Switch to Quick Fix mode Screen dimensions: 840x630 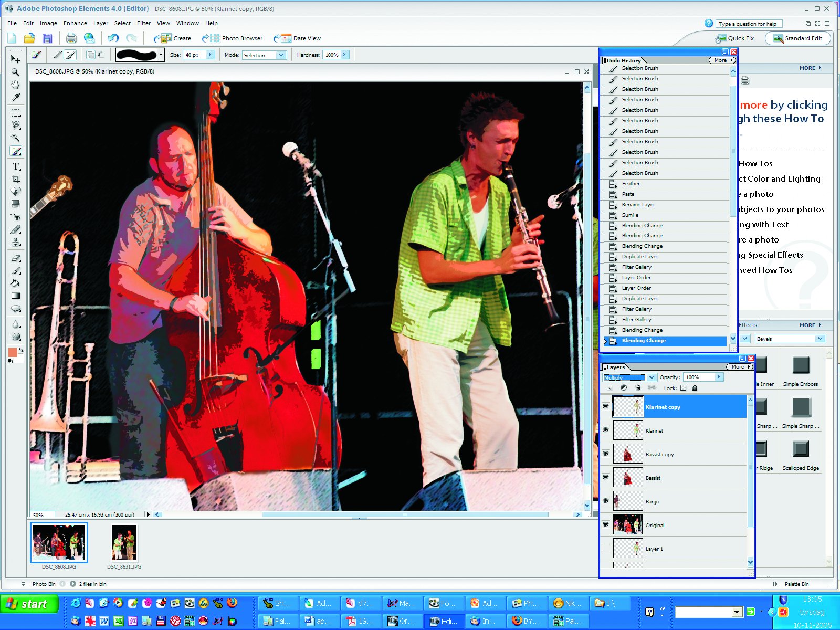point(735,38)
